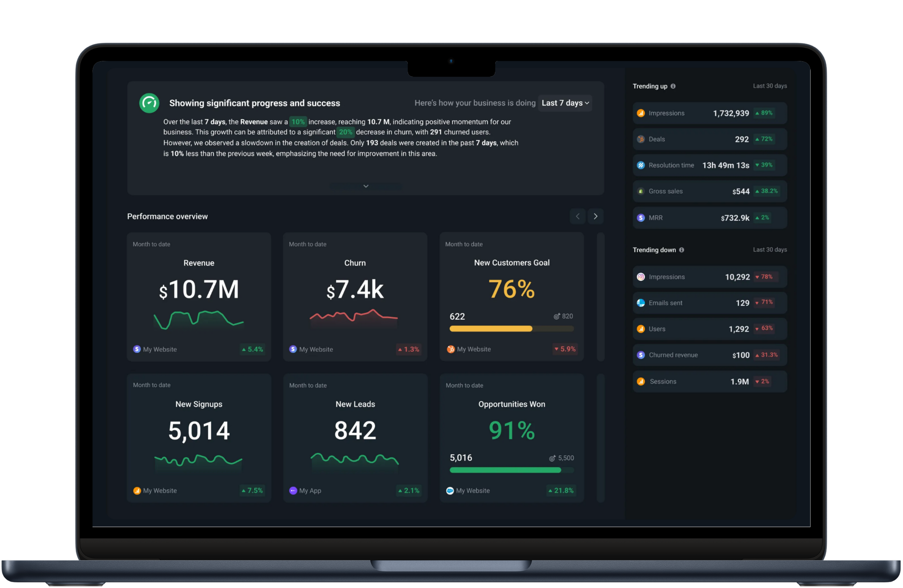Expand the summary with the down chevron
The width and height of the screenshot is (903, 588).
point(366,186)
